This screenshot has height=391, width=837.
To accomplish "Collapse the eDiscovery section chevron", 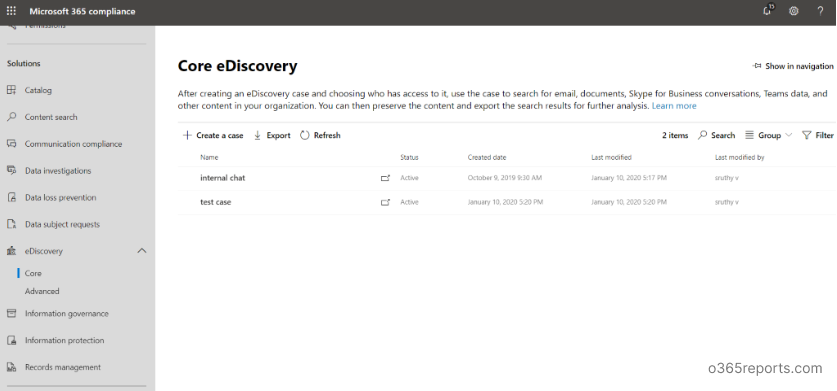I will click(141, 251).
